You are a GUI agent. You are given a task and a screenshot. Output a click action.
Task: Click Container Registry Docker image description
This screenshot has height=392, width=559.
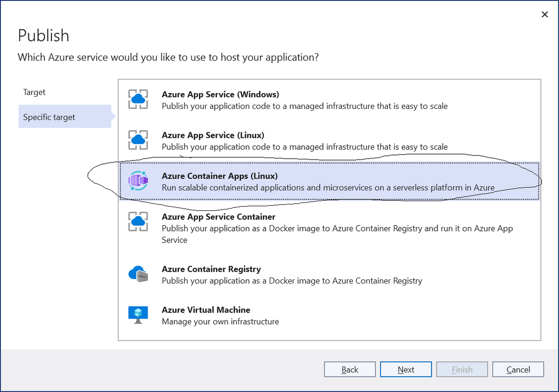pyautogui.click(x=292, y=281)
